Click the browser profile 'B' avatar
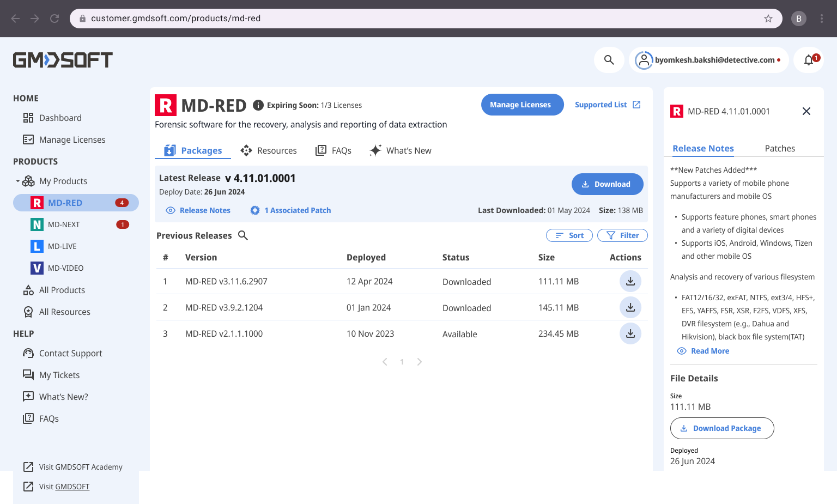837x504 pixels. click(x=799, y=19)
